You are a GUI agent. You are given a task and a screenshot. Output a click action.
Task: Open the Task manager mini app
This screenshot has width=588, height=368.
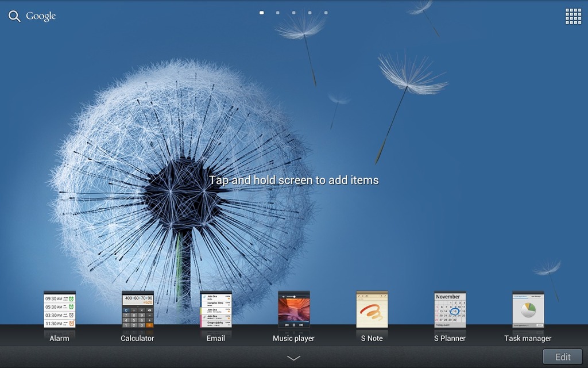pyautogui.click(x=528, y=309)
